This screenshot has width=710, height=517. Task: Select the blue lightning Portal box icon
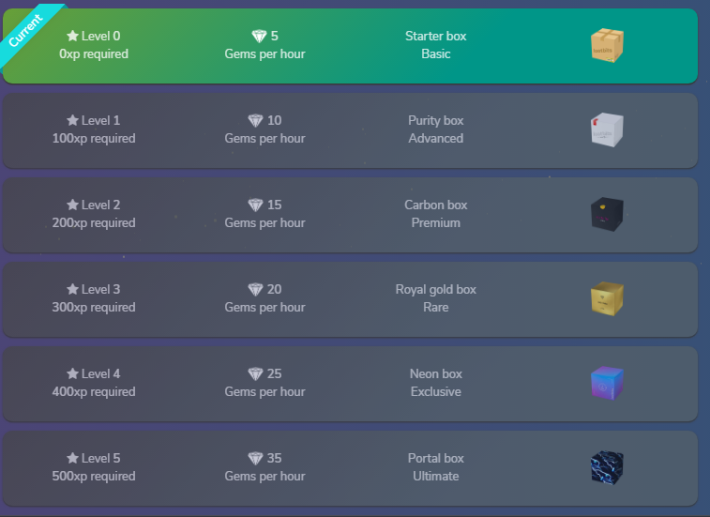click(x=607, y=467)
